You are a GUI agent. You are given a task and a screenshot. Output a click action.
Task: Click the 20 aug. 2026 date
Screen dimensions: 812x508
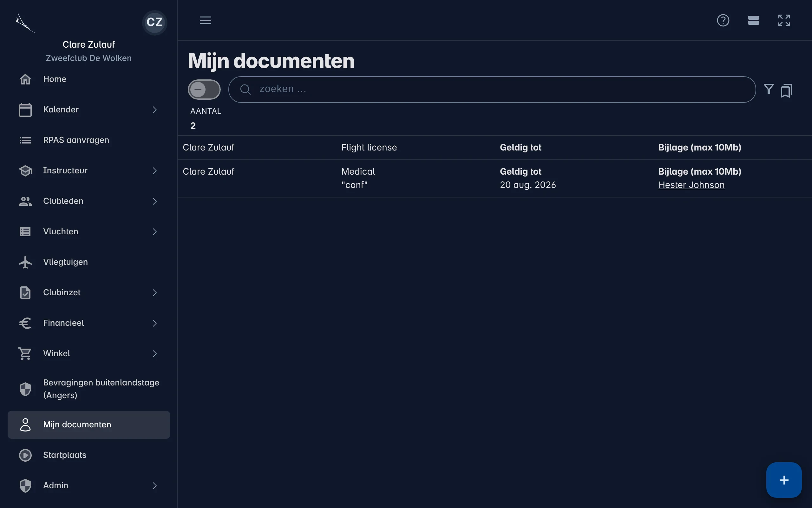pyautogui.click(x=528, y=185)
